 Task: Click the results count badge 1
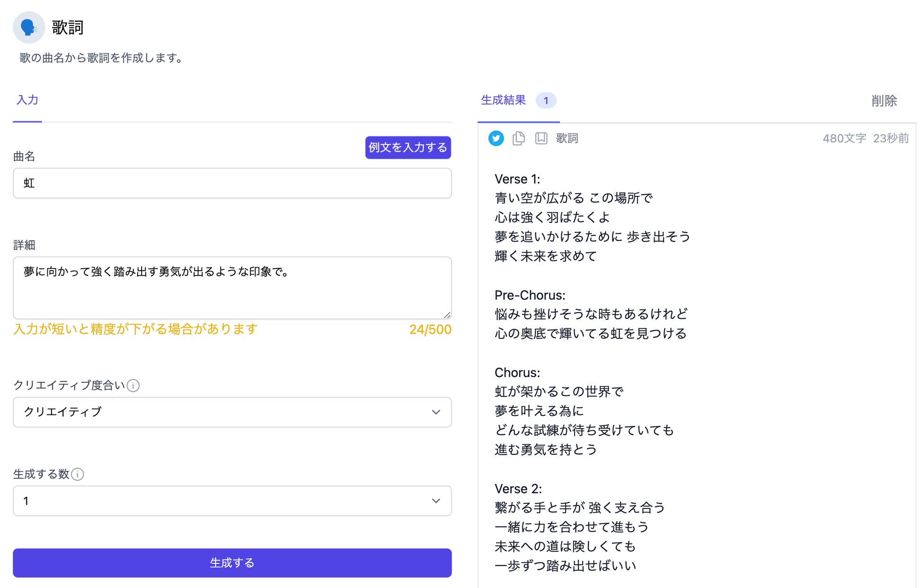coord(546,101)
